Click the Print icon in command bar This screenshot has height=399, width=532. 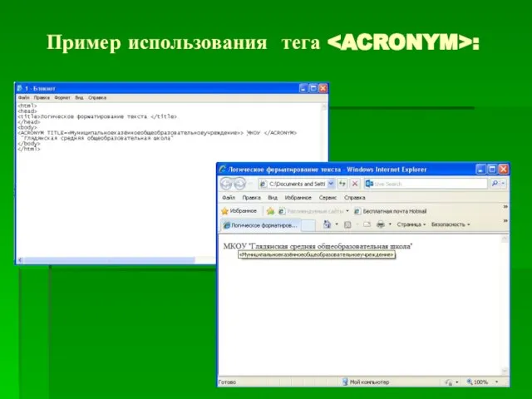(381, 224)
